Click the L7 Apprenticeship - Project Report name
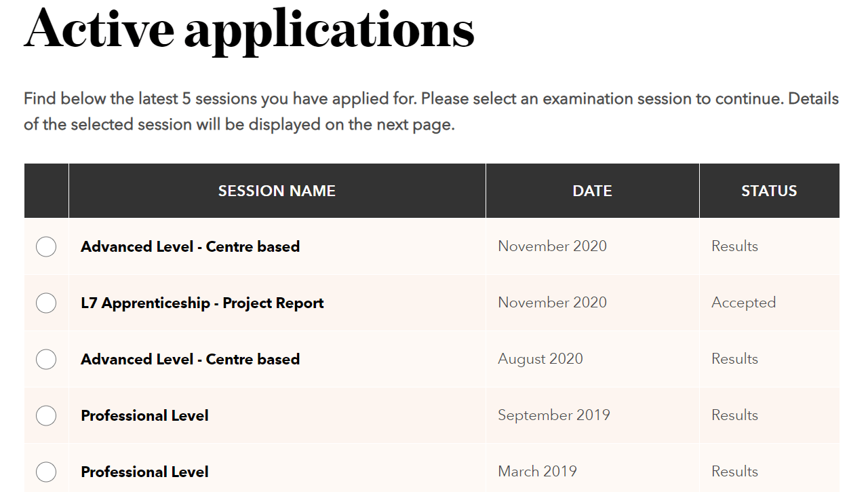Viewport: 868px width, 492px height. (x=202, y=303)
